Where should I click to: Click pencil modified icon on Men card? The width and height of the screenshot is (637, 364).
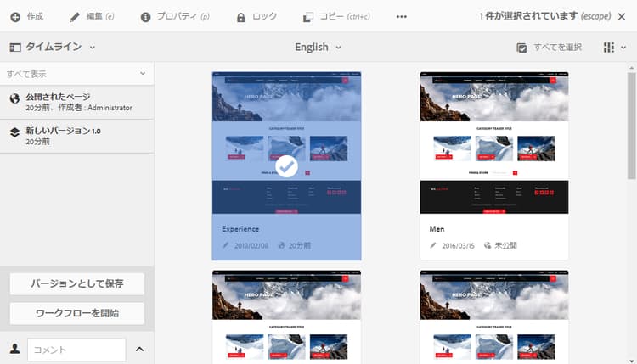tap(433, 245)
